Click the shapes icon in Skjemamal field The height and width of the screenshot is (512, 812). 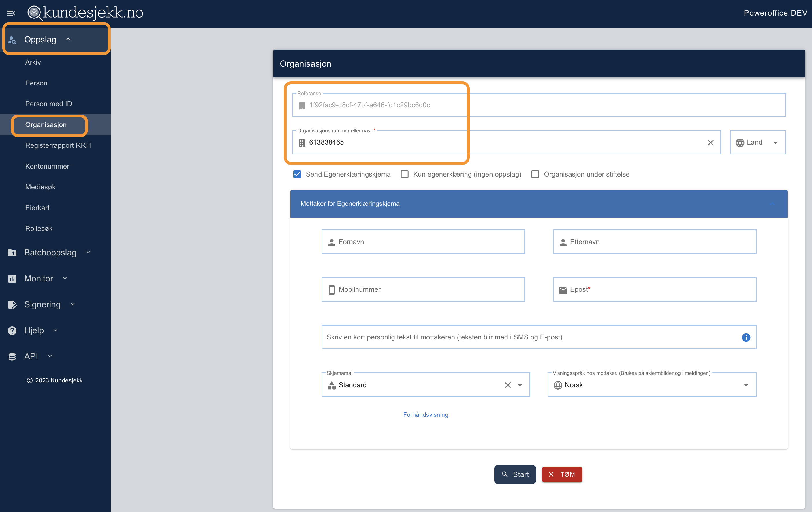pos(332,385)
